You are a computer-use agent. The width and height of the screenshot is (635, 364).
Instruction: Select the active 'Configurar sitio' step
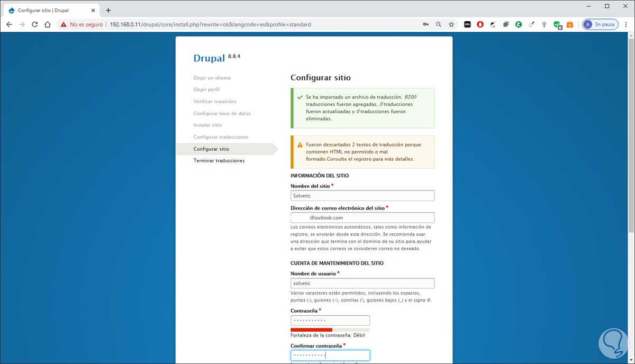point(227,149)
